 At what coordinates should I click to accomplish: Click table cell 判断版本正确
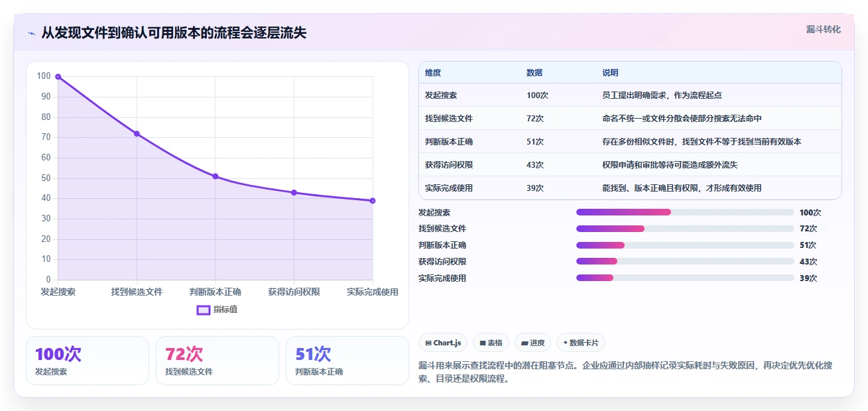tap(449, 142)
